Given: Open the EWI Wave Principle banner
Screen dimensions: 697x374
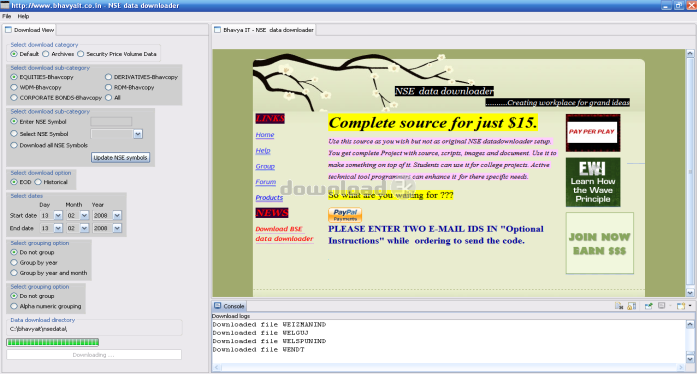Looking at the screenshot, I should (593, 182).
